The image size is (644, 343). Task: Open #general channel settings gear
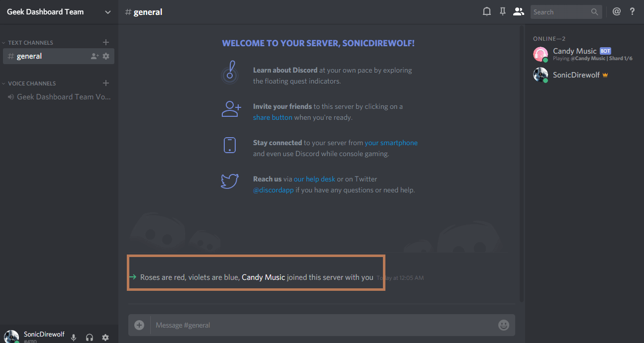click(106, 56)
